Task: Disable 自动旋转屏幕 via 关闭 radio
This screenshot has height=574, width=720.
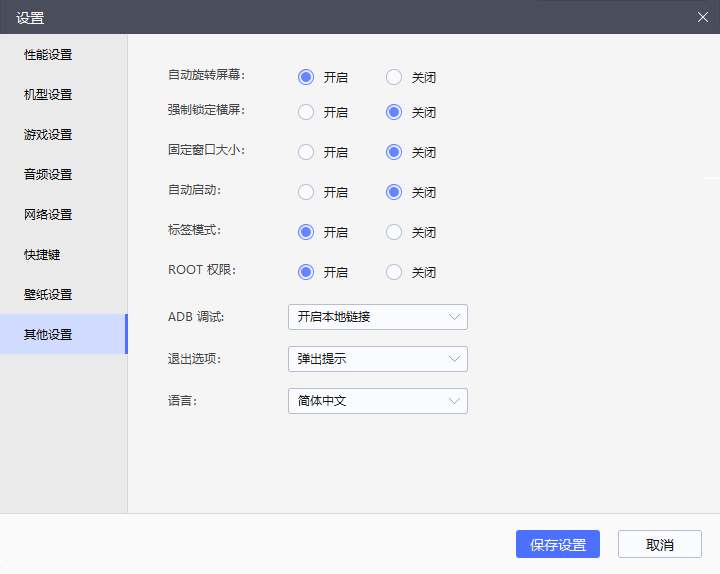Action: click(x=394, y=77)
